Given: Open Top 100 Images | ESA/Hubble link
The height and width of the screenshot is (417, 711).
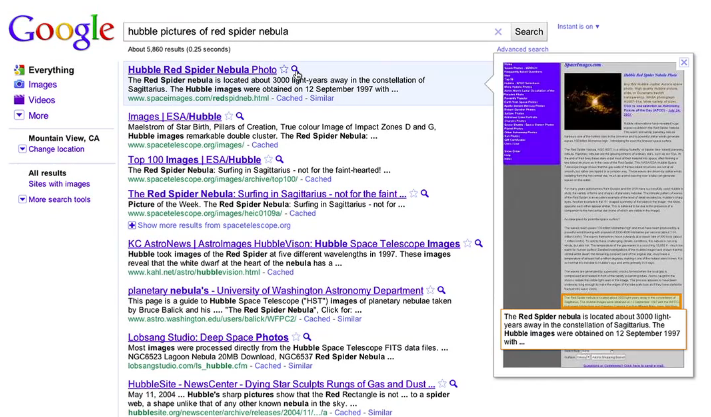Looking at the screenshot, I should [x=195, y=160].
